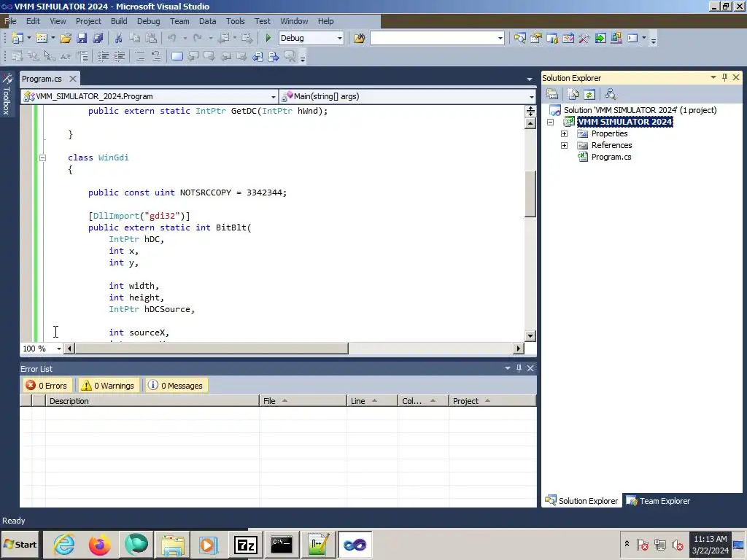
Task: Click the View Class Diagram icon
Action: point(611,94)
